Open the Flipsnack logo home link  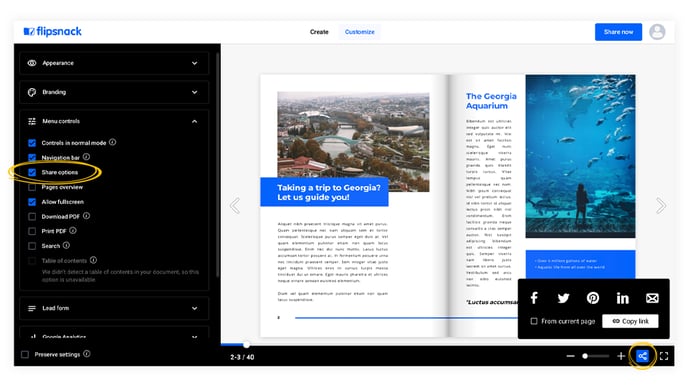coord(53,32)
